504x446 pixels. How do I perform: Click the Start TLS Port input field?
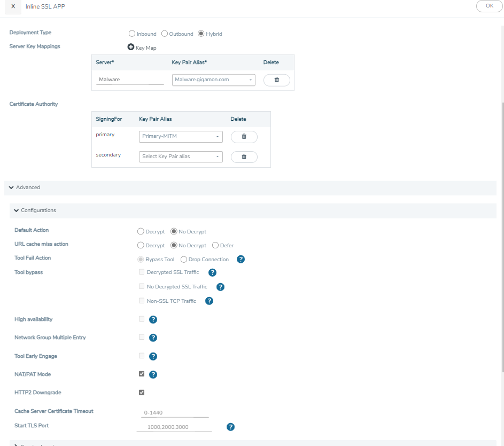(x=174, y=427)
